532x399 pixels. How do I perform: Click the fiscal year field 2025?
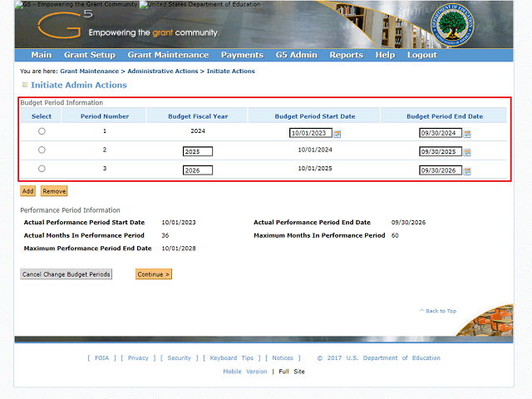(198, 151)
